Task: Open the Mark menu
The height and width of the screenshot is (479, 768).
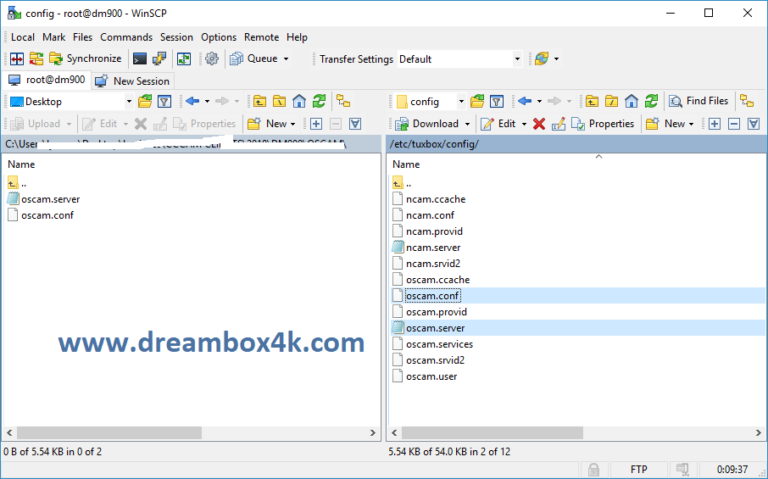Action: (x=54, y=37)
